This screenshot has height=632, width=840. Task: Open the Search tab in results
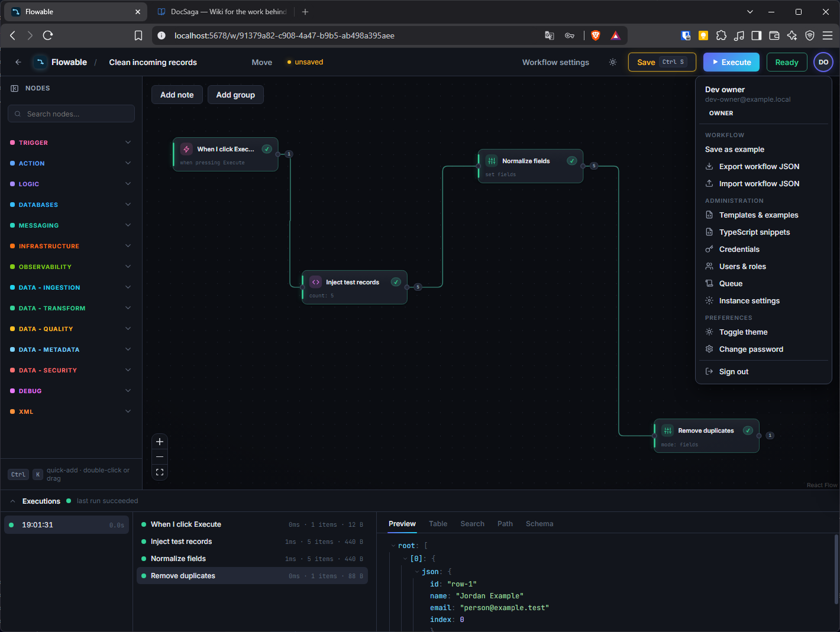click(472, 524)
